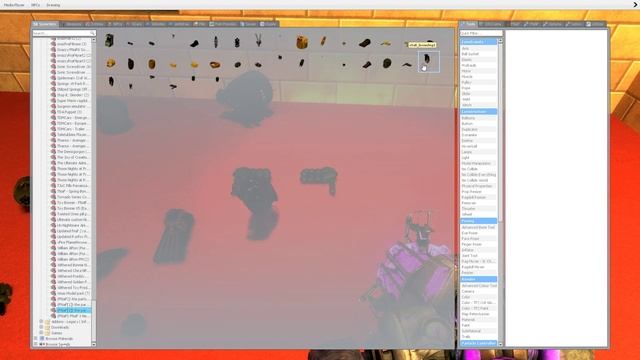The image size is (640, 360).
Task: Pick the Advanced Bone Tool
Action: [x=478, y=227]
